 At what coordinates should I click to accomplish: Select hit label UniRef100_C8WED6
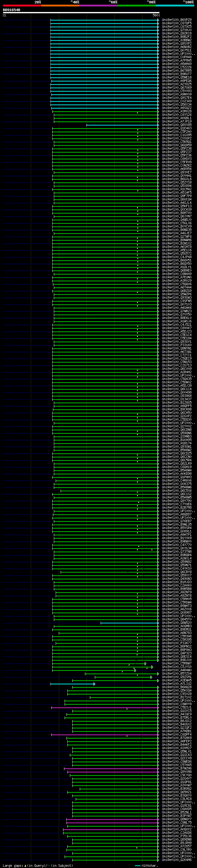coord(177,761)
